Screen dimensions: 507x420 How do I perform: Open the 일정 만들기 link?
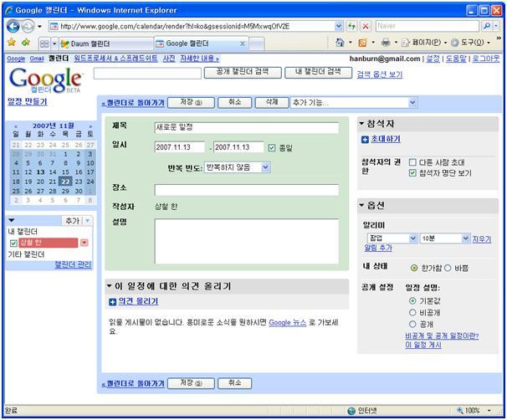(27, 102)
